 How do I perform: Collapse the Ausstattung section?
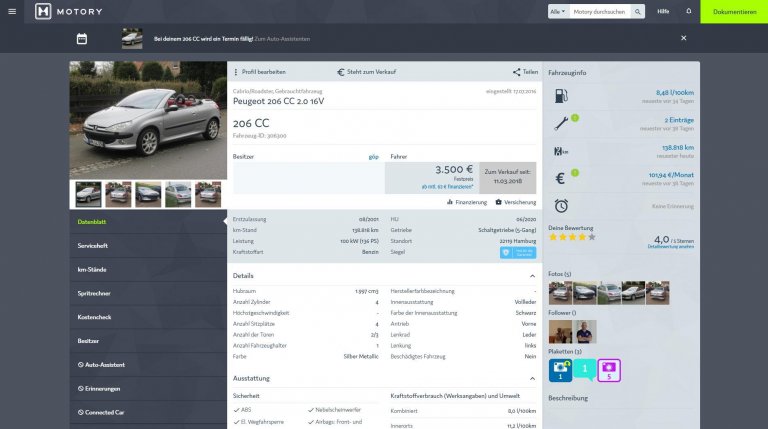click(532, 379)
